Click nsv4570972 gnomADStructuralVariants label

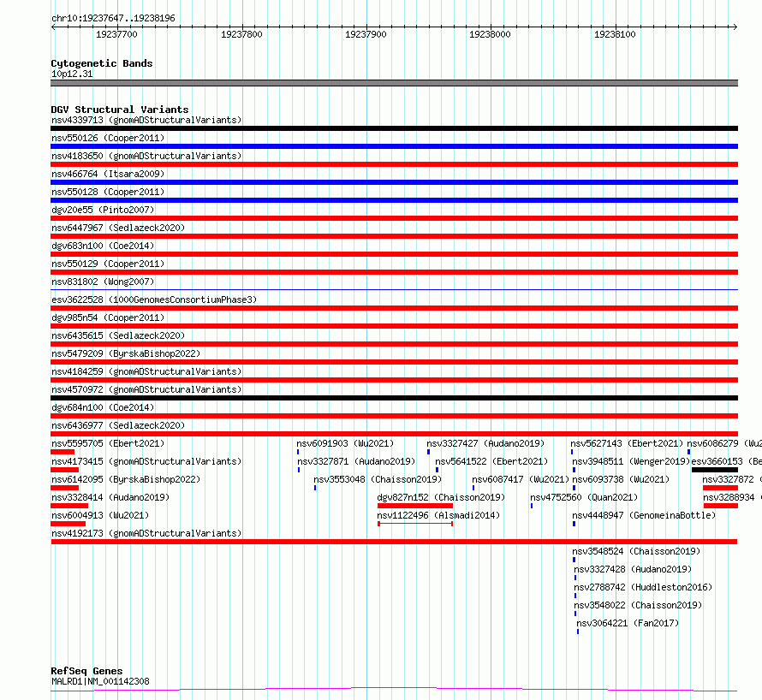146,389
